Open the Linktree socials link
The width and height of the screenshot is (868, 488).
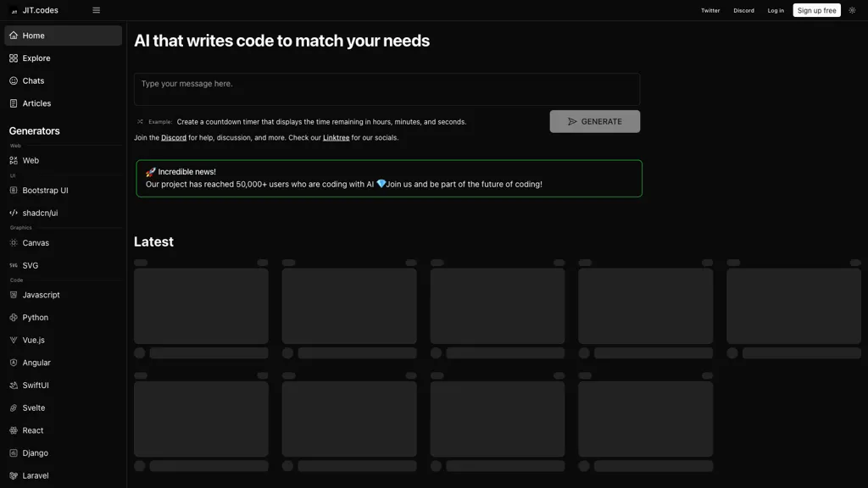(336, 136)
